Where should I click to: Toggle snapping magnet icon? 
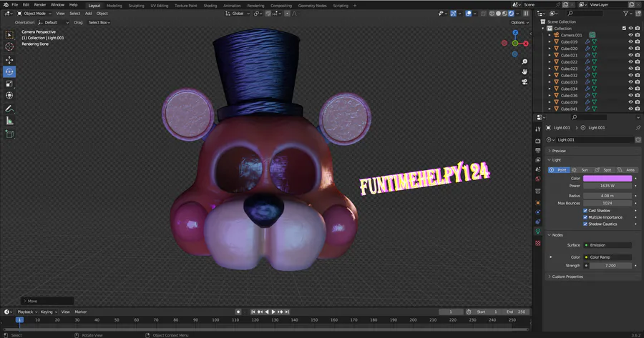click(x=268, y=14)
